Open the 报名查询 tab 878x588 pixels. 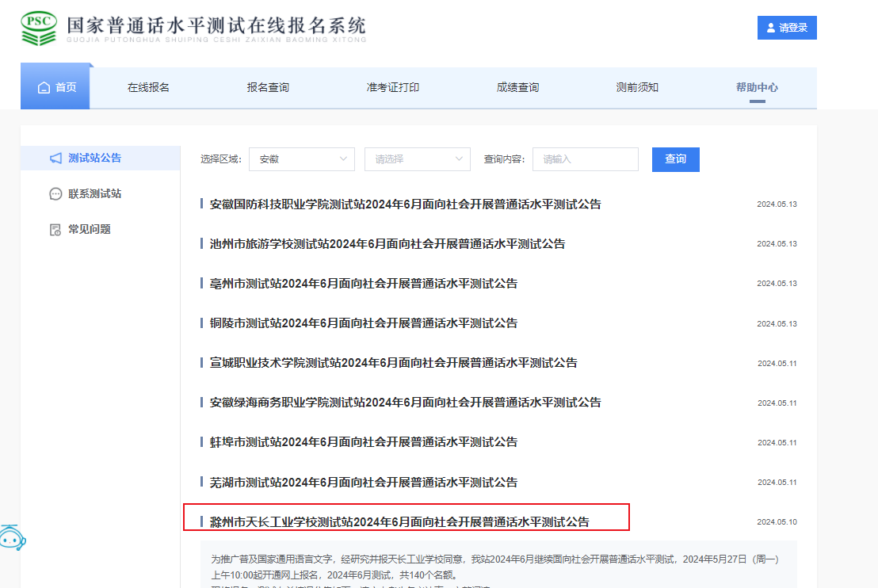[x=268, y=87]
